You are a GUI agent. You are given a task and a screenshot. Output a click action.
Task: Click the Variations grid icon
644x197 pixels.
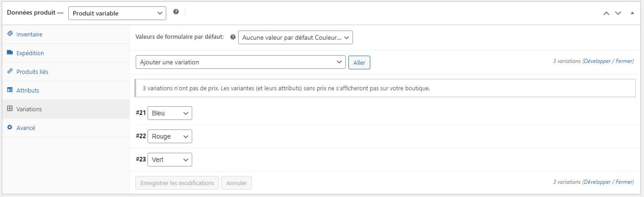click(x=10, y=109)
